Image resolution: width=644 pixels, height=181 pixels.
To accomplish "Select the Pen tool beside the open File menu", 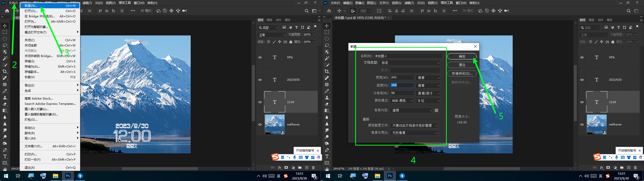I will click(x=5, y=150).
